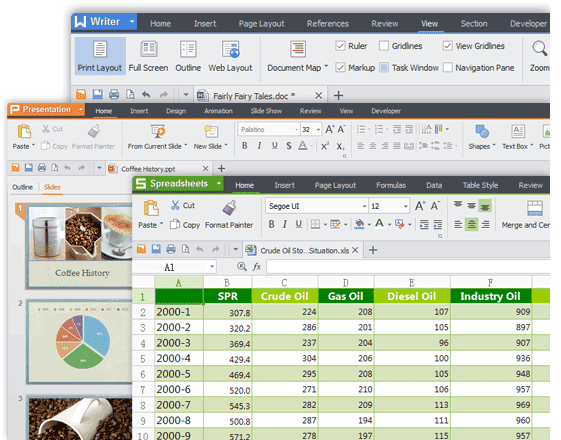Open the Palatino font dropdown in Presentation

pos(297,129)
